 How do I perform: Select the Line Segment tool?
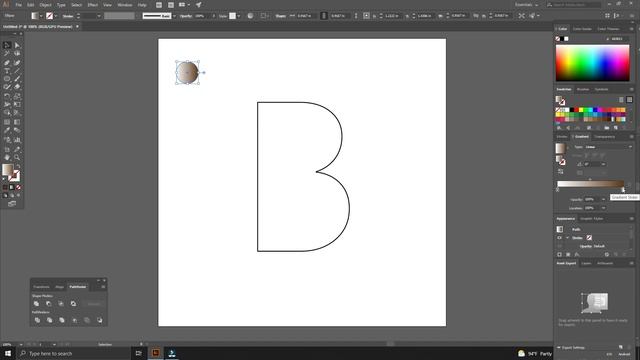pyautogui.click(x=17, y=71)
